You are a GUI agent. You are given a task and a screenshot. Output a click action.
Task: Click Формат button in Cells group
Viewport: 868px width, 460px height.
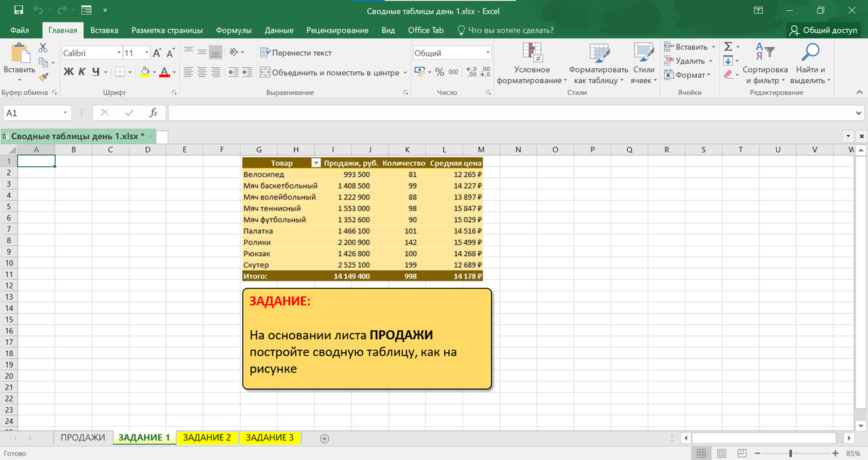point(687,75)
